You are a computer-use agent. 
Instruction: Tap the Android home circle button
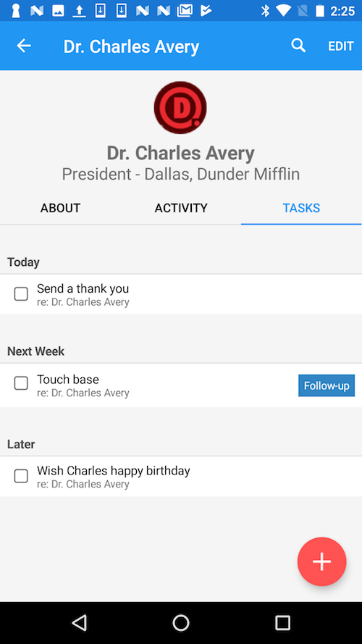180,623
